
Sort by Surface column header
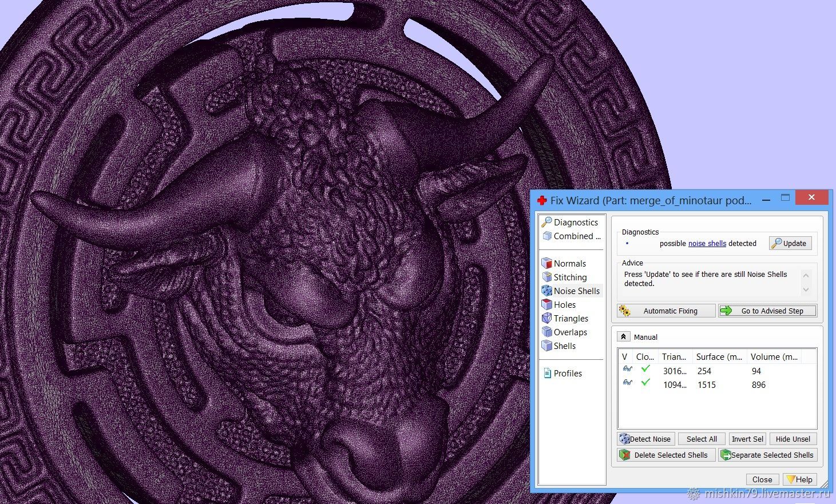pyautogui.click(x=719, y=356)
